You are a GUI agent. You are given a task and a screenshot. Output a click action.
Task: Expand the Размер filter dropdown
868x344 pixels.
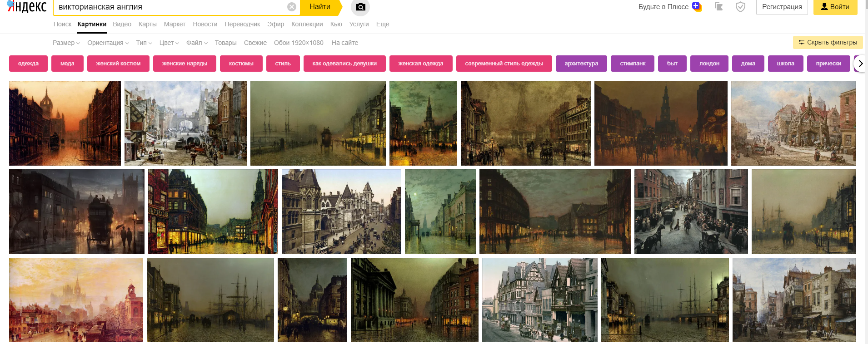[x=66, y=43]
